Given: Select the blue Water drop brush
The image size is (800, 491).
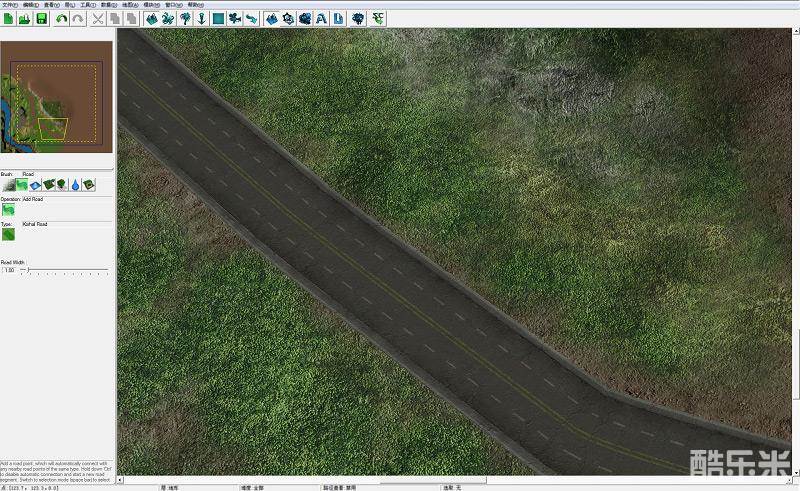Looking at the screenshot, I should click(75, 185).
